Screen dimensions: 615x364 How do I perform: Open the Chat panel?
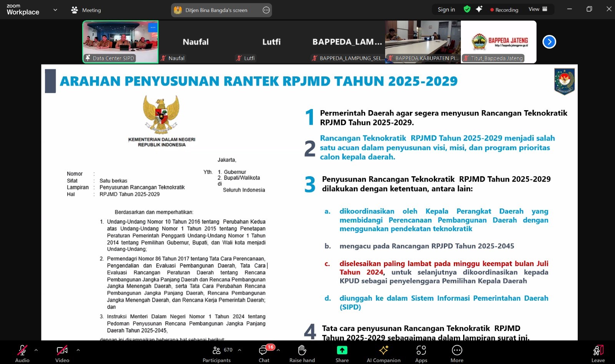[264, 353]
